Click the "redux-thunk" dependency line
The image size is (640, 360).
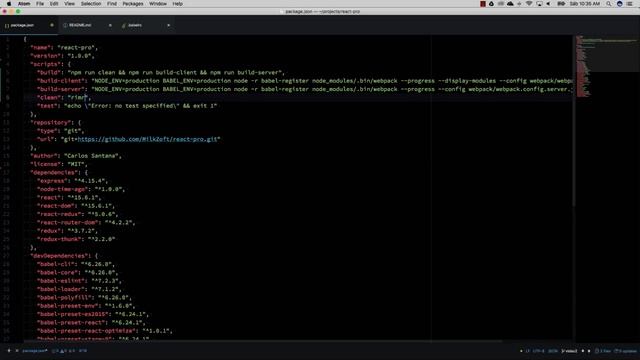(x=76, y=239)
